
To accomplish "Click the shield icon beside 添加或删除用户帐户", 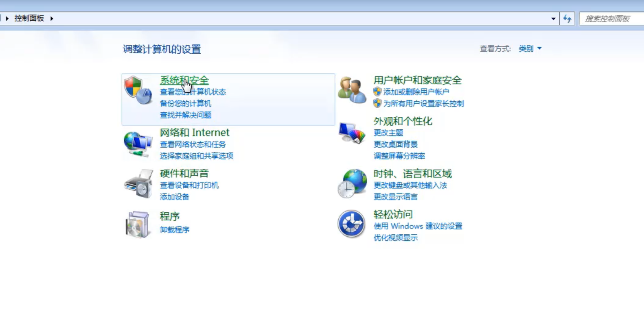I will pos(377,92).
